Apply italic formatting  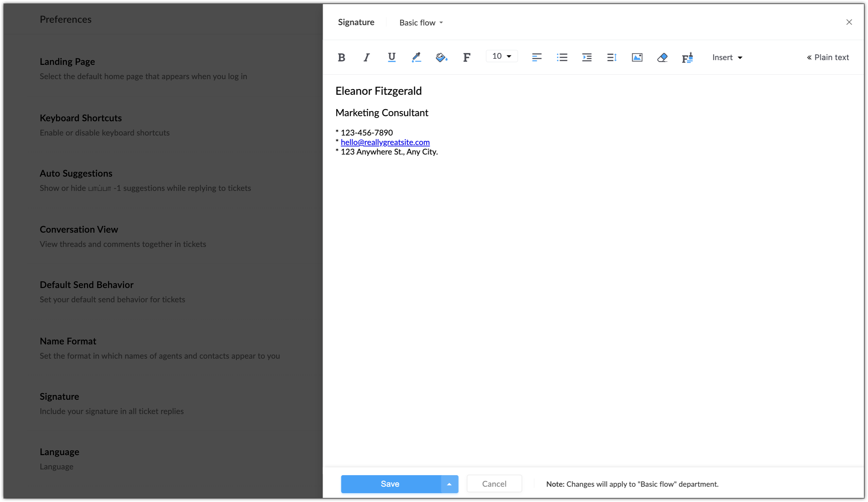coord(366,57)
